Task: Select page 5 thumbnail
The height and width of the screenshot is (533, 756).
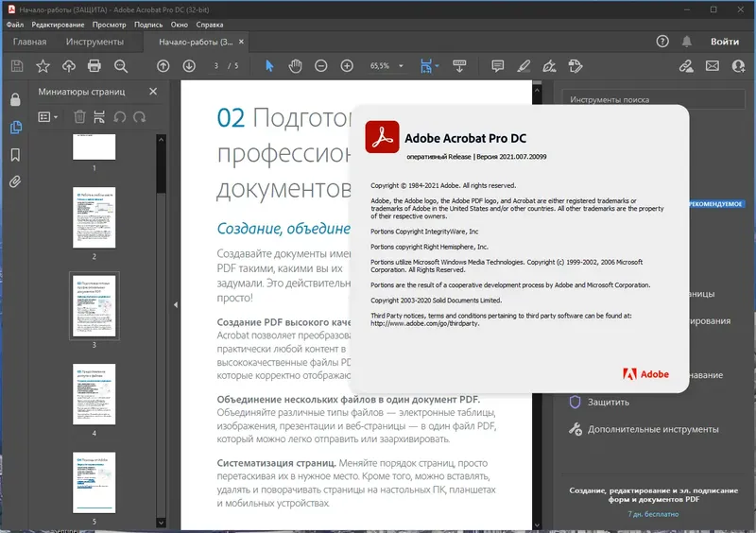Action: (x=94, y=482)
